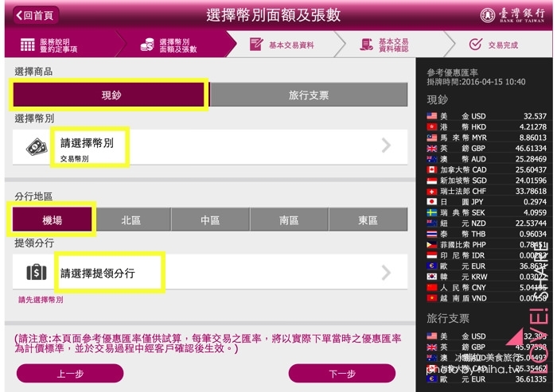557x392 pixels.
Task: Switch to 東區 region tab
Action: 368,220
